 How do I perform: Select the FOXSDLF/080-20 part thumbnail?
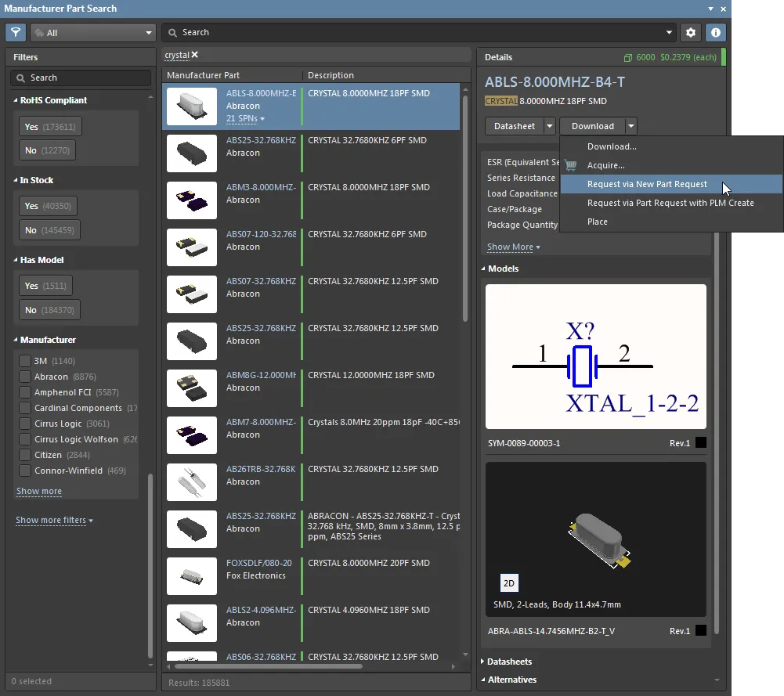192,576
